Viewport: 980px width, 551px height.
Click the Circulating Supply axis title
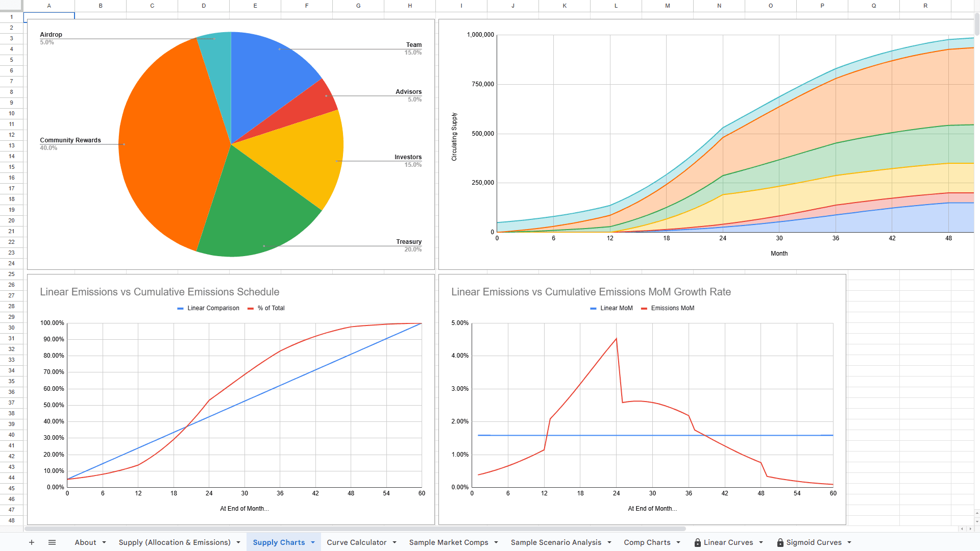pyautogui.click(x=454, y=137)
